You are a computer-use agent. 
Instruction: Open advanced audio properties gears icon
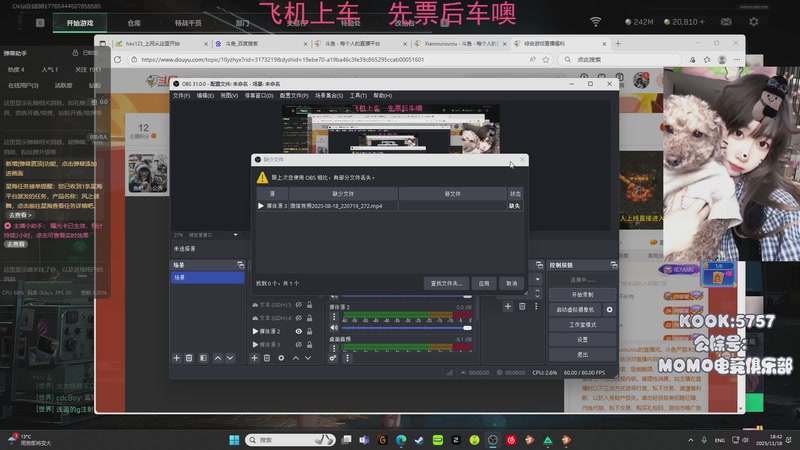click(333, 358)
